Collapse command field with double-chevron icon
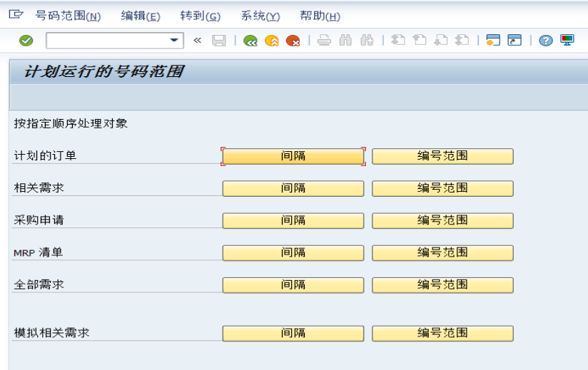The image size is (588, 370). pos(197,41)
